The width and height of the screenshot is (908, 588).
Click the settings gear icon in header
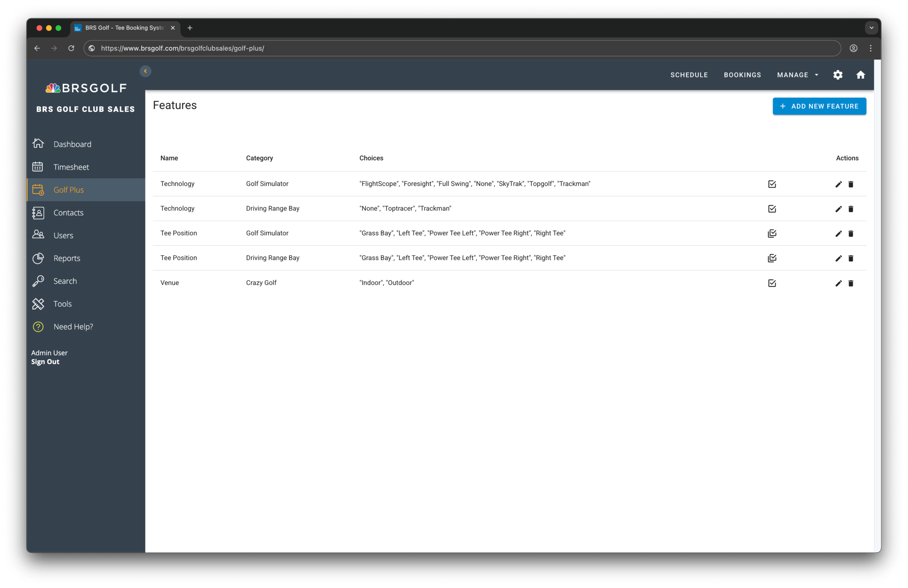coord(837,75)
